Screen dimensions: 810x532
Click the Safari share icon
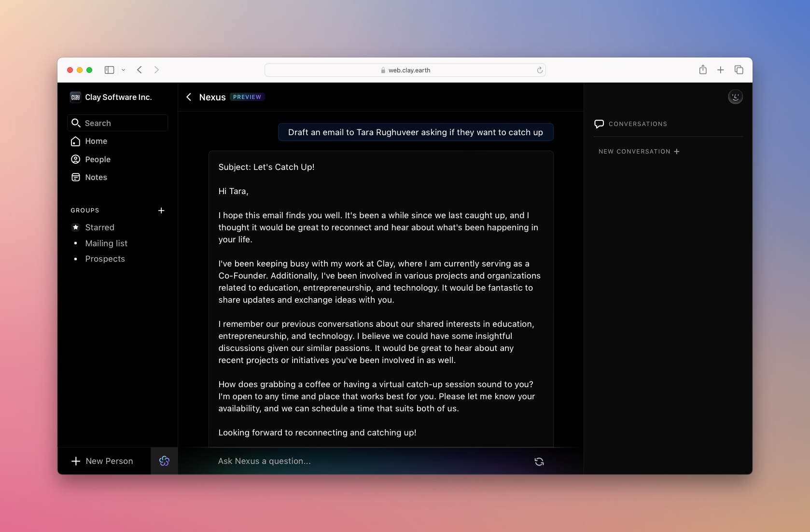coord(703,70)
